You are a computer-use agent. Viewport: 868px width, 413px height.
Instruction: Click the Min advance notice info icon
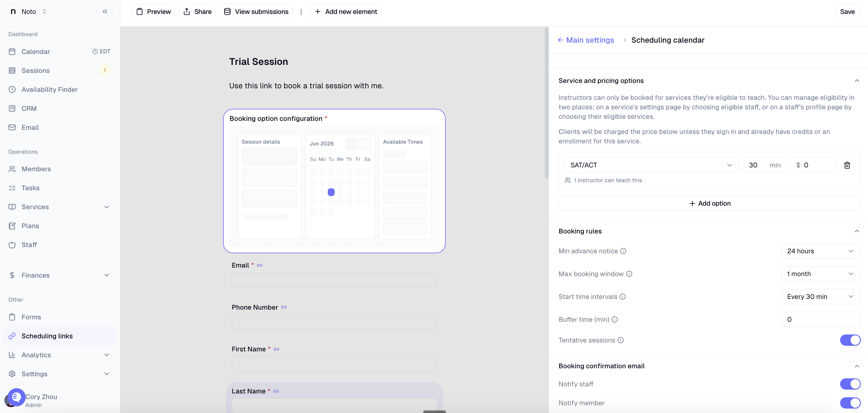(x=623, y=251)
